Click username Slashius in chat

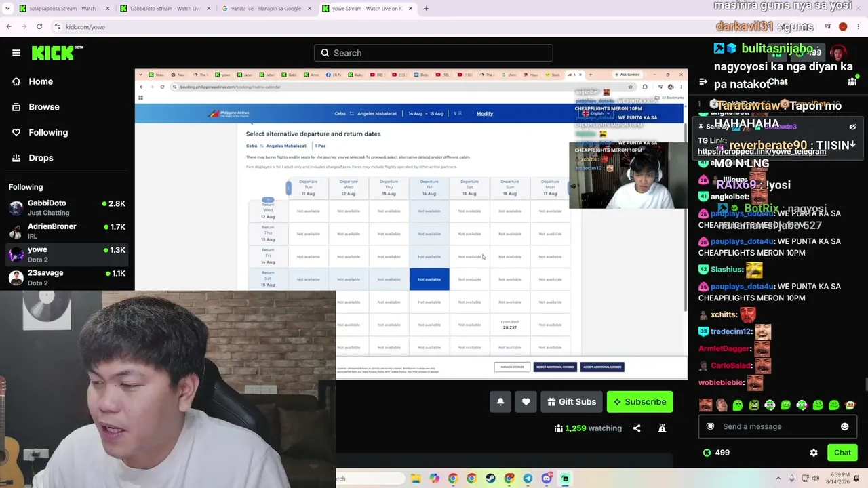[x=726, y=270]
